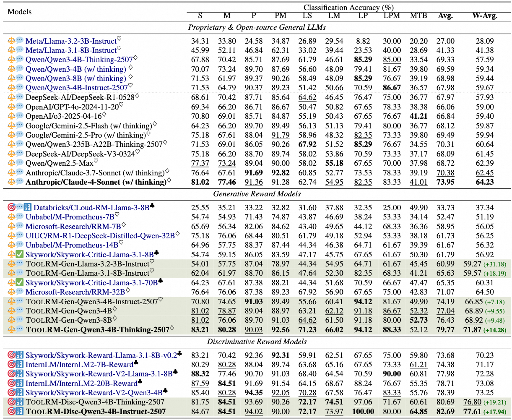Click the scale icon beside ToolRM-Gen-Qwen3-8B
512x420 pixels.
11,320
